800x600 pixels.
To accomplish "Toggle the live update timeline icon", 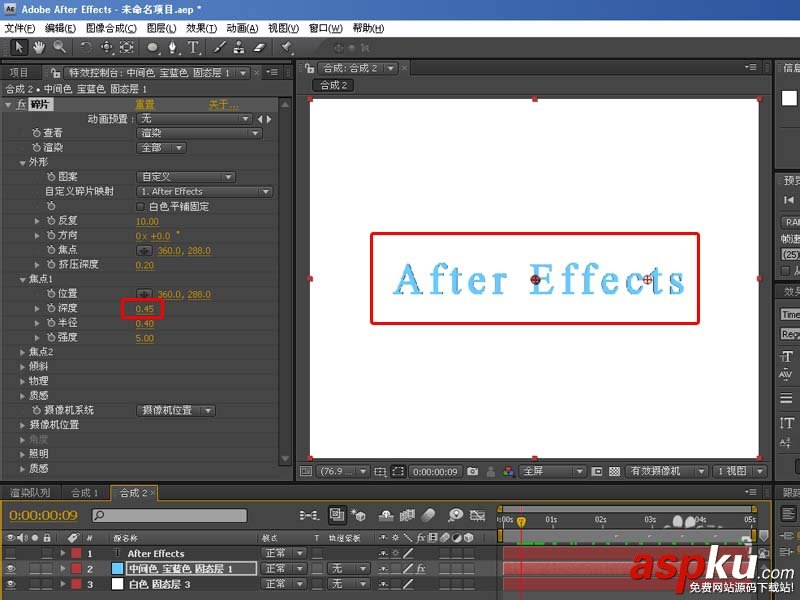I will point(336,515).
